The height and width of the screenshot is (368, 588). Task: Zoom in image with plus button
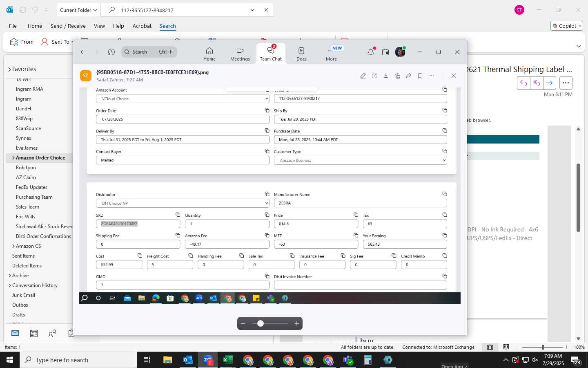point(297,323)
